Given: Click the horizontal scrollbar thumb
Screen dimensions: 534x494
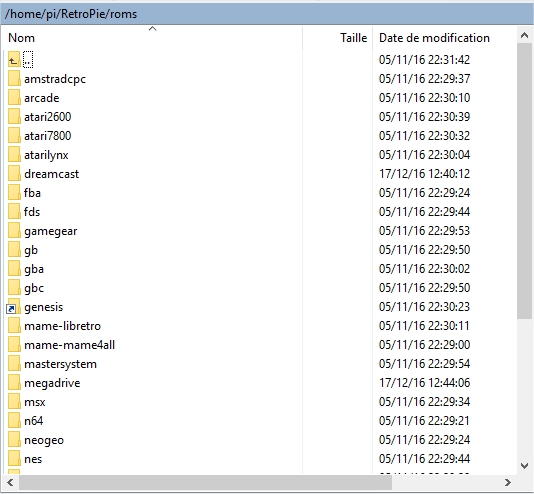Looking at the screenshot, I should (205, 482).
